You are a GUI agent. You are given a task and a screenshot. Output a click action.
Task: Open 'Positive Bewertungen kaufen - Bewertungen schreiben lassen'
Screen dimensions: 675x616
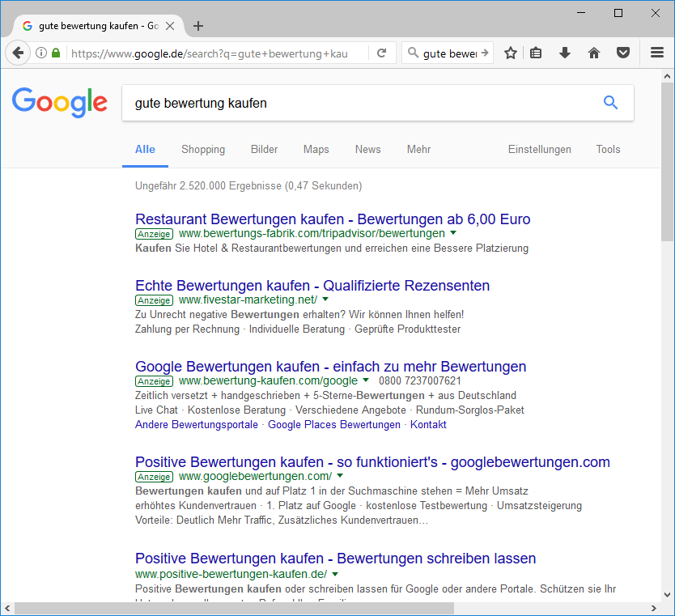(335, 559)
